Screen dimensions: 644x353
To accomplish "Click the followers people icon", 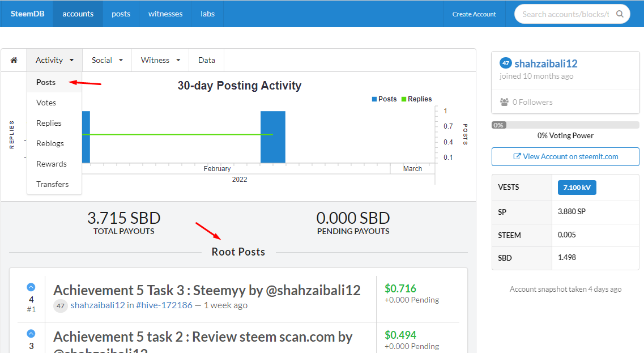I will point(504,102).
